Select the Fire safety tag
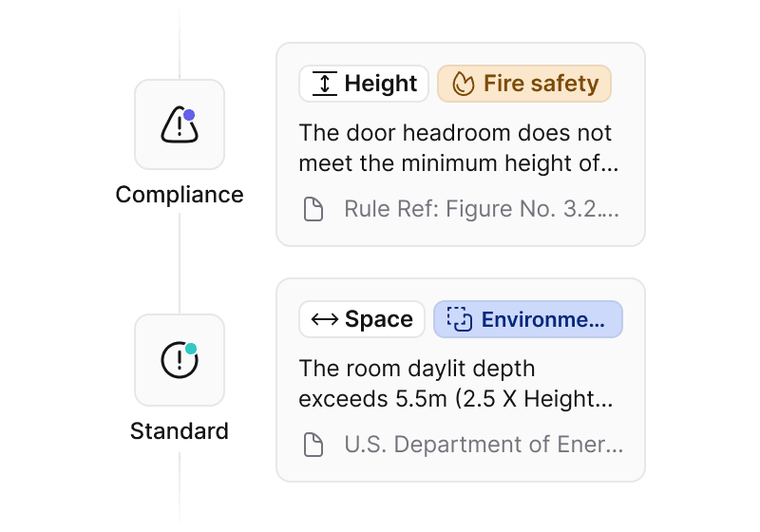This screenshot has width=760, height=532. coord(524,84)
